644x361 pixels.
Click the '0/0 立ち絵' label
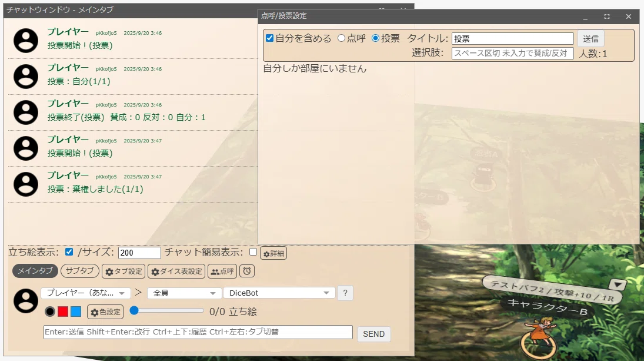coord(233,312)
